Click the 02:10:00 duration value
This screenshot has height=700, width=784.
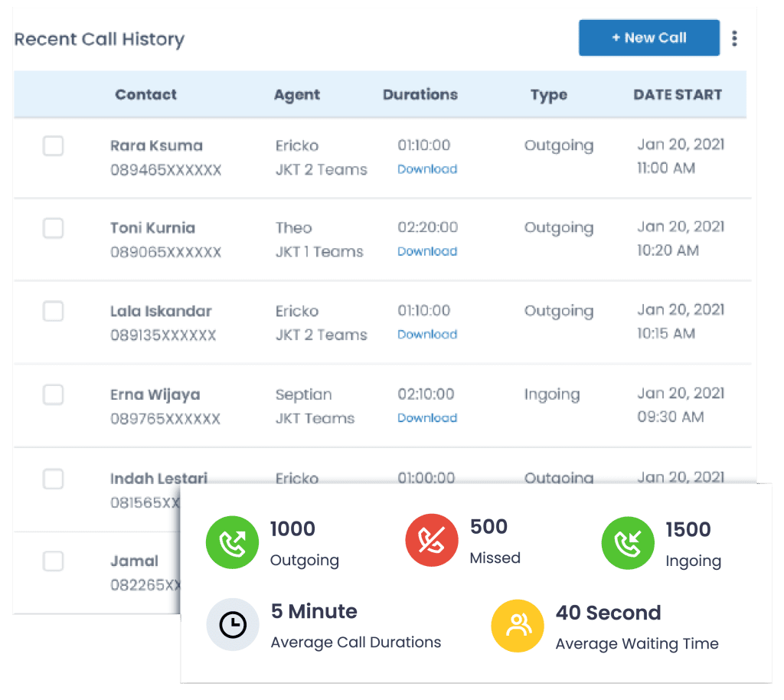[x=426, y=394]
